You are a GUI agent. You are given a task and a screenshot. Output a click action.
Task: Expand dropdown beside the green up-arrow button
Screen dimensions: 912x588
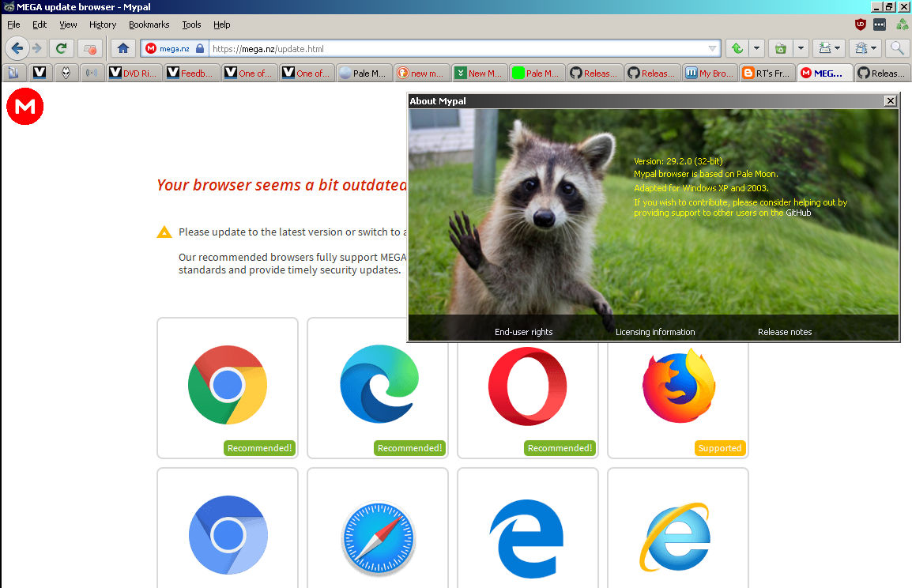pos(756,48)
